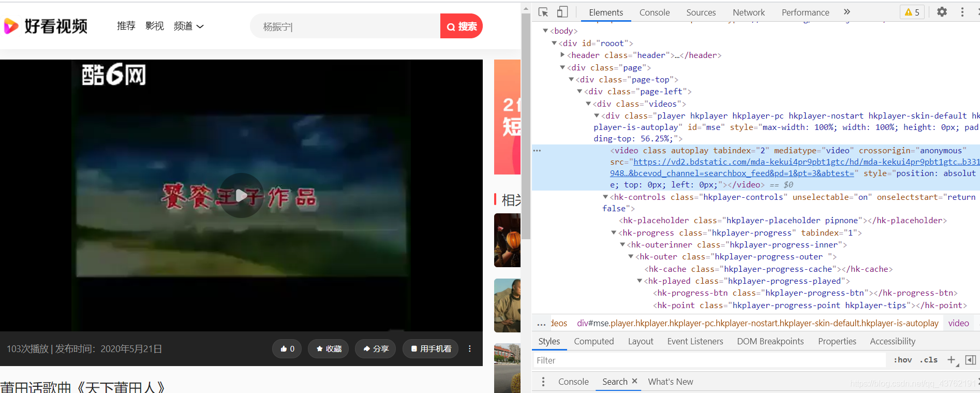Select the video breadcrumb item
The image size is (980, 393).
point(958,323)
